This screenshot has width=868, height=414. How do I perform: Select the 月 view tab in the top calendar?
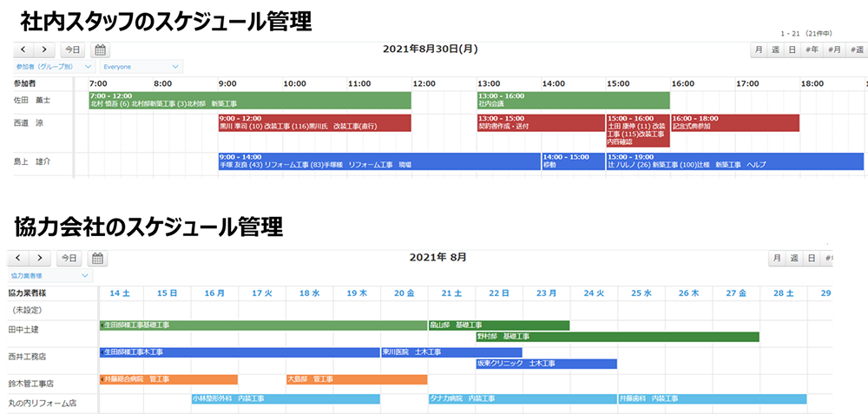[759, 50]
